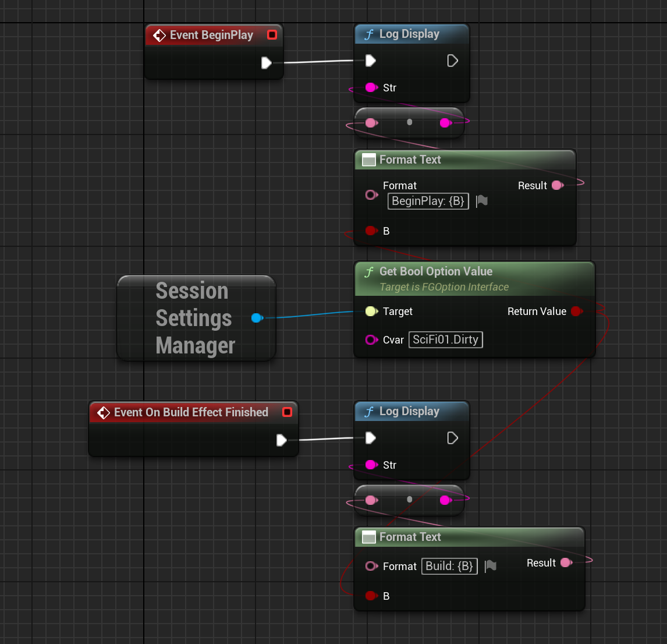Click the Event BeginPlay execution output pin
This screenshot has height=644, width=667.
click(x=267, y=62)
